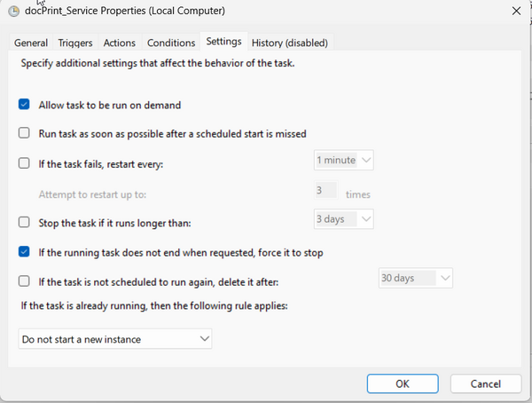Uncheck Allow task to be run on demand
532x403 pixels.
25,105
